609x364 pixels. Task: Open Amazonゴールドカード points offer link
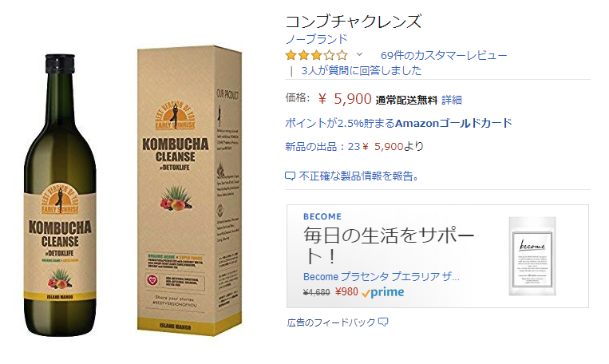(398, 123)
